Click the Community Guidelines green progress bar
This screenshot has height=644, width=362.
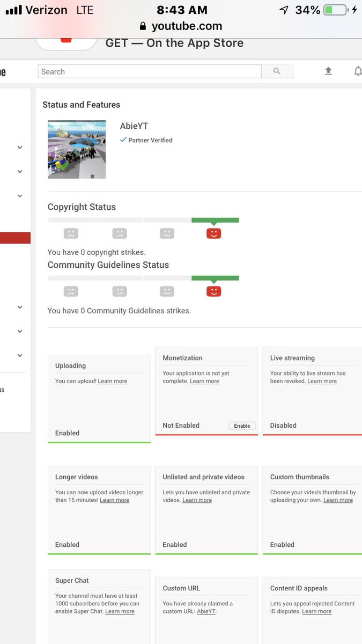point(215,278)
